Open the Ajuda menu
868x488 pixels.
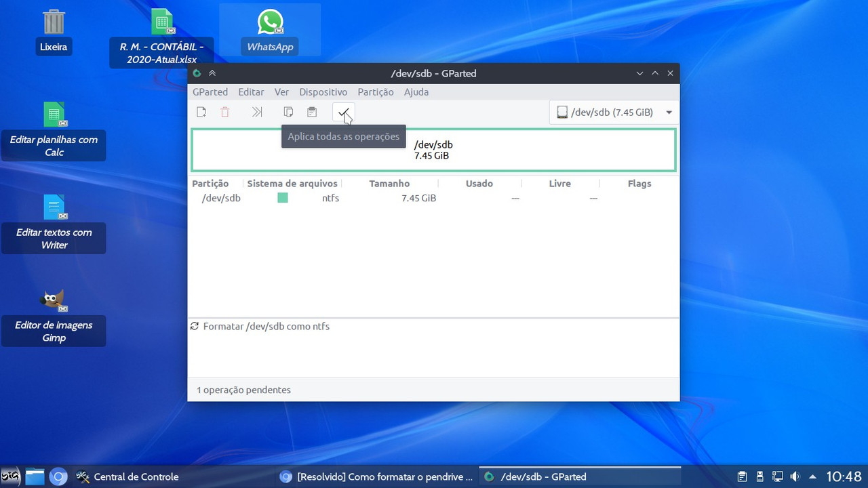click(416, 92)
